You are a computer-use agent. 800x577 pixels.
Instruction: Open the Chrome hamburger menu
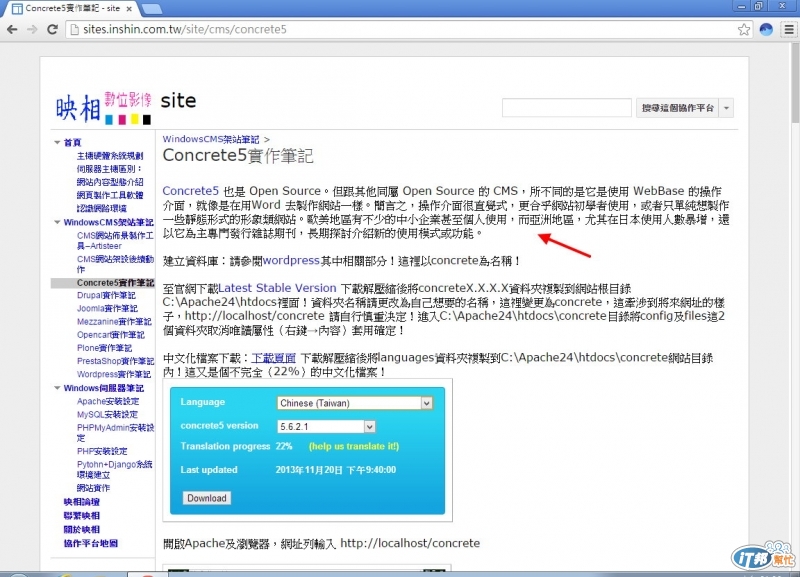(789, 30)
